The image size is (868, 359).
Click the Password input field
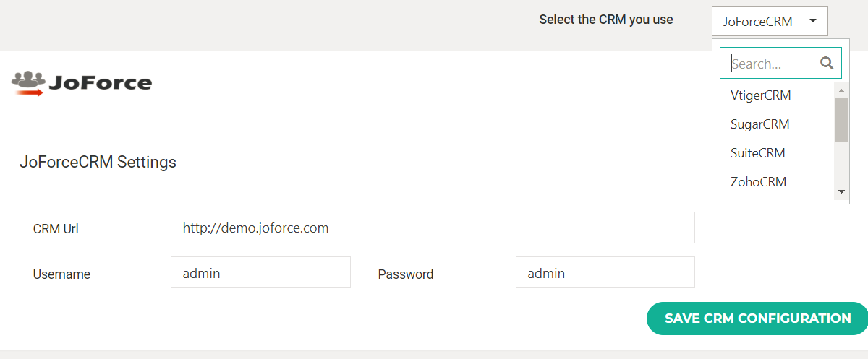pyautogui.click(x=605, y=273)
